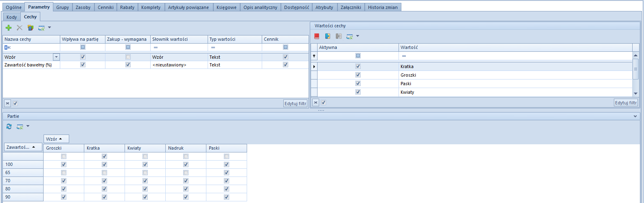Toggle Wpływa na partię for Wzór row
Viewport: 644px width, 203px height.
[83, 57]
